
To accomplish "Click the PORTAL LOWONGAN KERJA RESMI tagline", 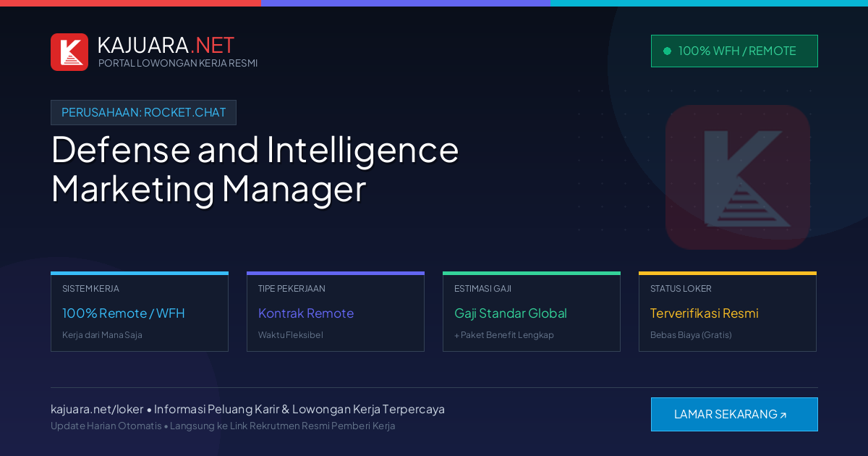I will [x=178, y=63].
